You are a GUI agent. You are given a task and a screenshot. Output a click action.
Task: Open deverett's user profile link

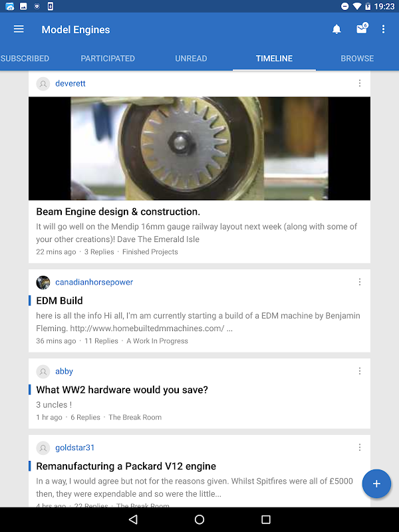(x=70, y=84)
